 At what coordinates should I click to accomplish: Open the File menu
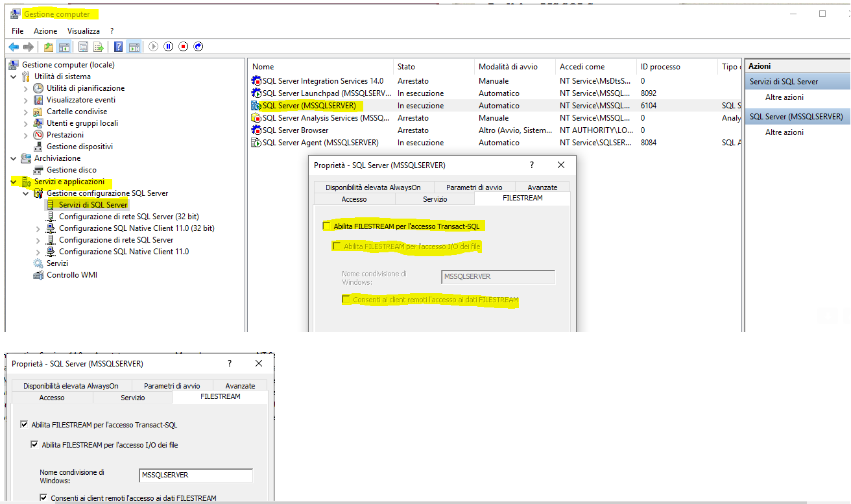pos(18,30)
